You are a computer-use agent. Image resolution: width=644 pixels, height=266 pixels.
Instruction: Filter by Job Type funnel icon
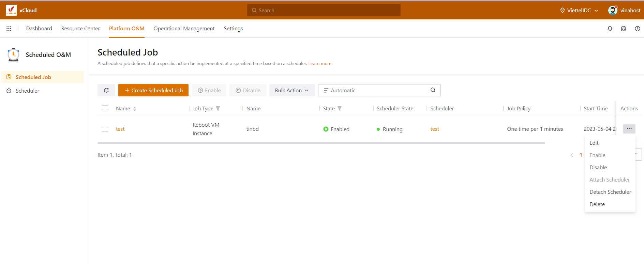(x=218, y=109)
